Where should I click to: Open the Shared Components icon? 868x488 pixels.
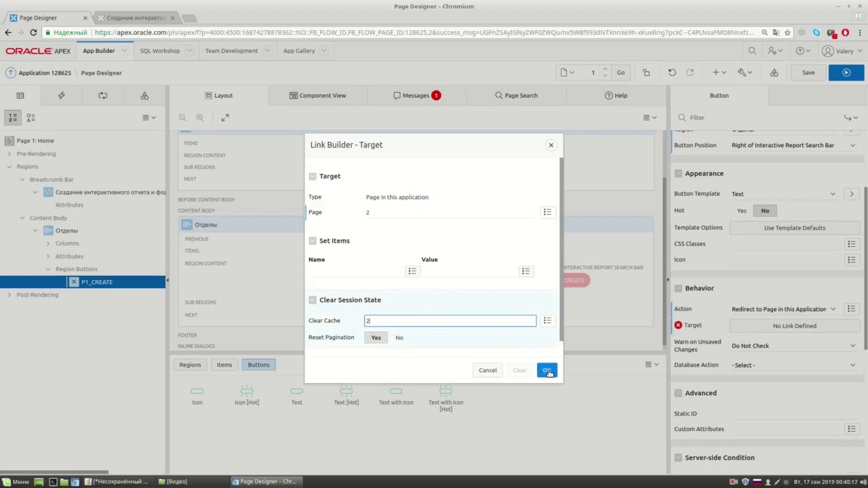click(x=774, y=73)
